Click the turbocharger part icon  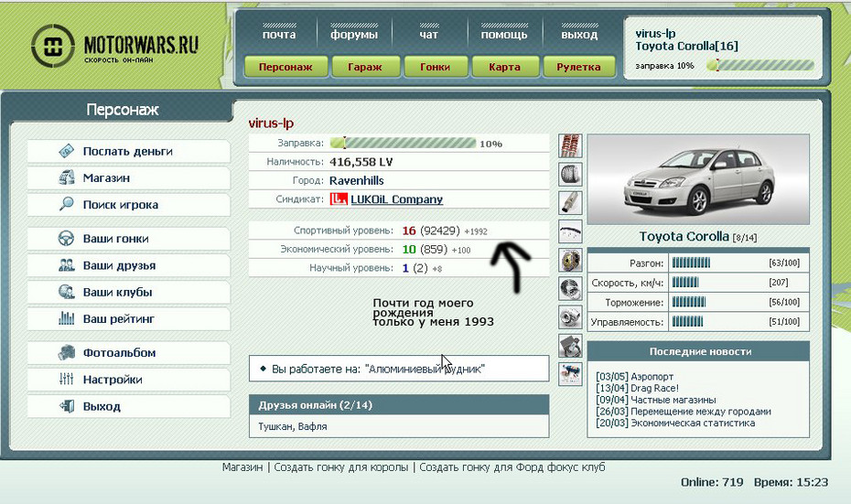pyautogui.click(x=570, y=316)
